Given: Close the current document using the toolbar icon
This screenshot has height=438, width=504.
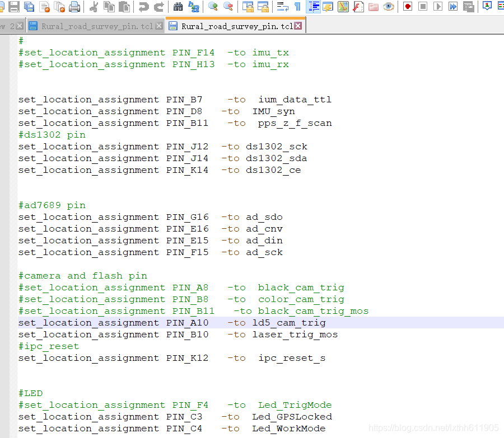Looking at the screenshot, I should coord(45,6).
